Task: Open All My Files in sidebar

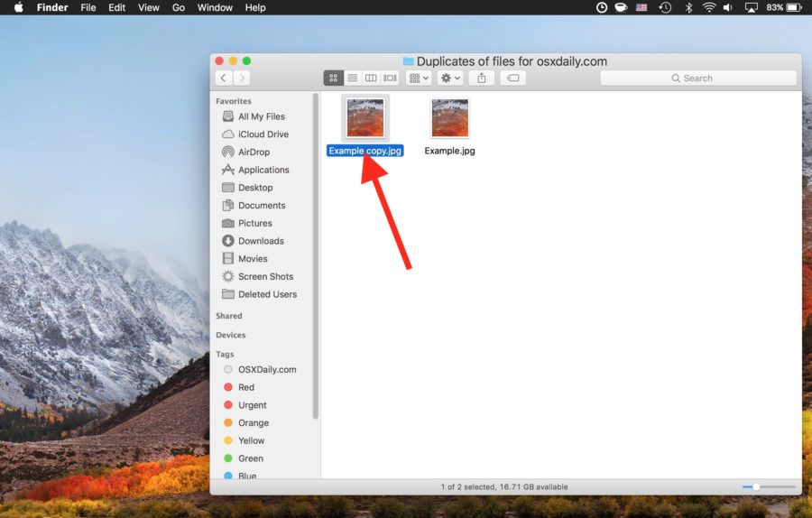Action: [x=262, y=116]
